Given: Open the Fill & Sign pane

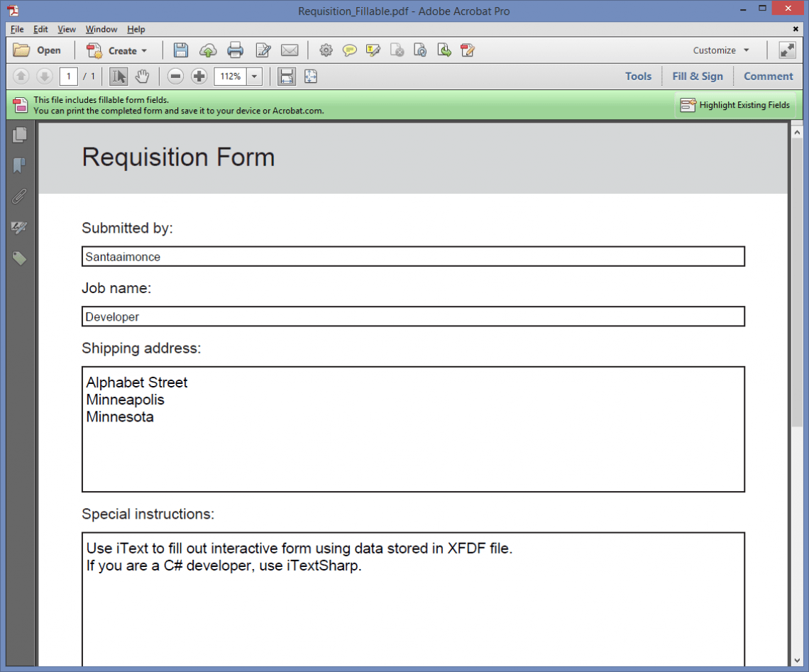Looking at the screenshot, I should 698,76.
